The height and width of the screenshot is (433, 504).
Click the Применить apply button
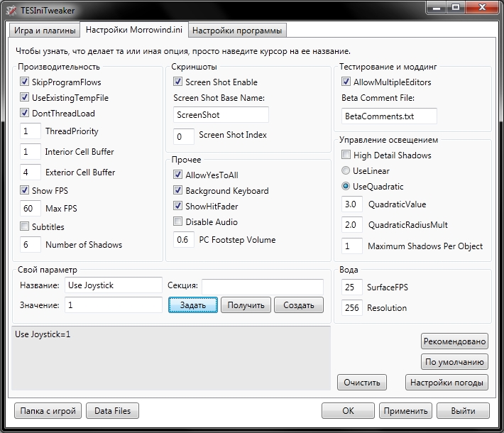(x=405, y=411)
